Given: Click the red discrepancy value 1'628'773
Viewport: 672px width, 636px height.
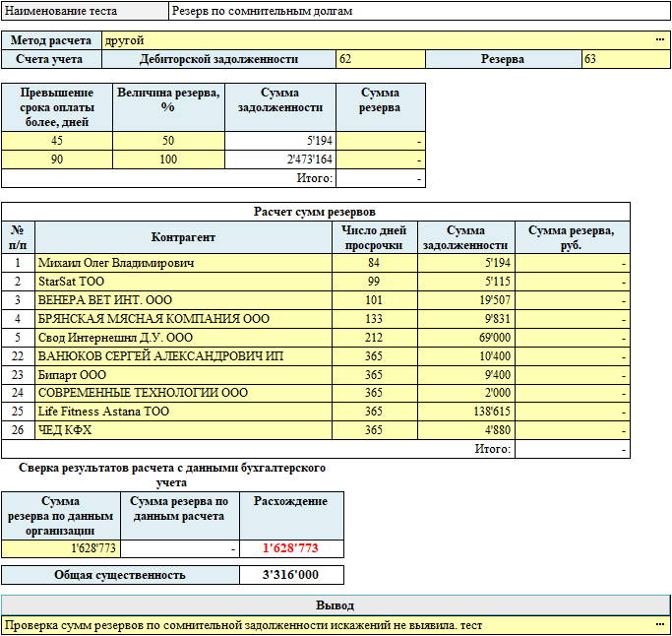Looking at the screenshot, I should coord(290,548).
